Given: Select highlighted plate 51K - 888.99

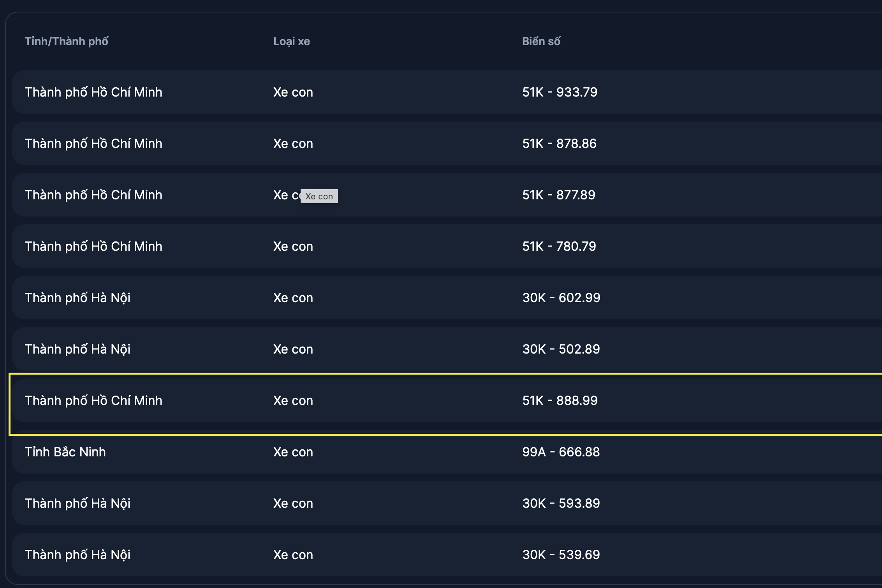Looking at the screenshot, I should coord(560,401).
